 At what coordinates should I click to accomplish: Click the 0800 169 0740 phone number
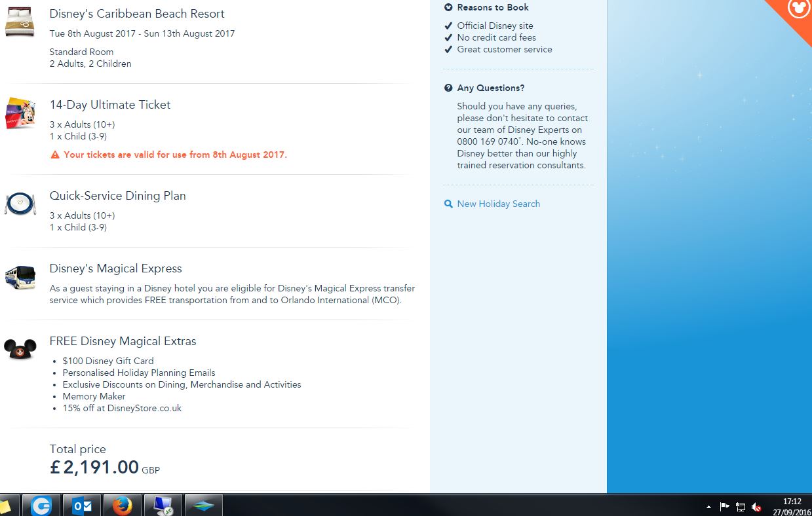pos(488,141)
